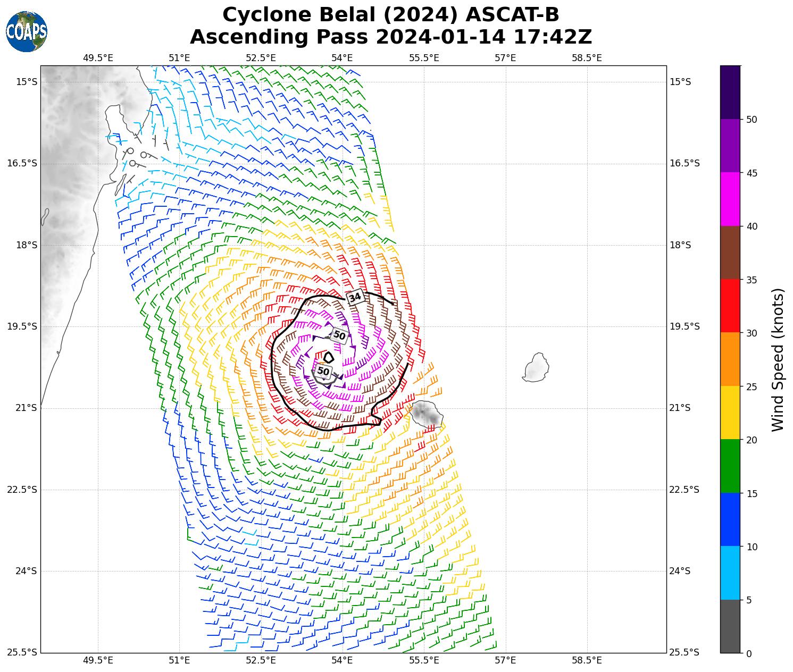Click the Wind Speed (knots) colorbar label
The width and height of the screenshot is (793, 672).
point(778,359)
